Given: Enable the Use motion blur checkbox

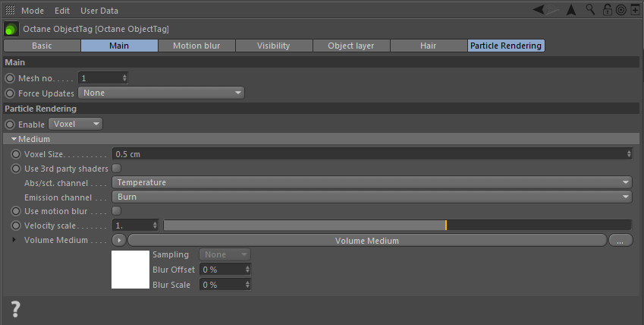Looking at the screenshot, I should 117,210.
